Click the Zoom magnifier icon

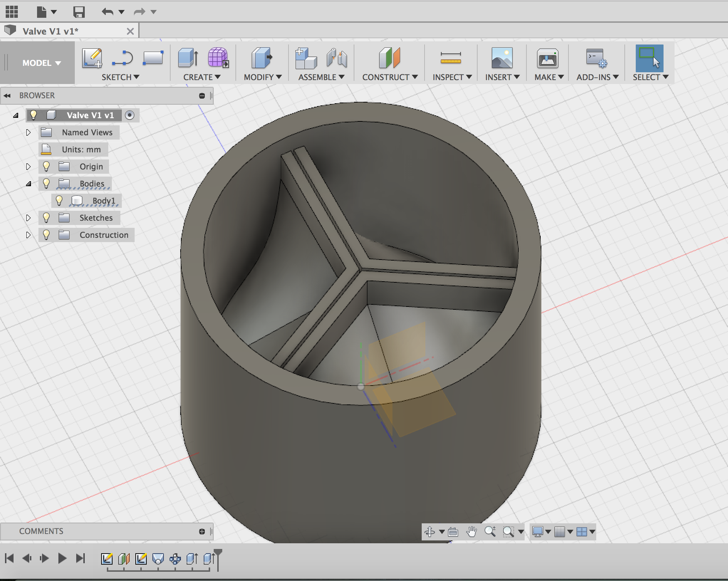(x=490, y=532)
